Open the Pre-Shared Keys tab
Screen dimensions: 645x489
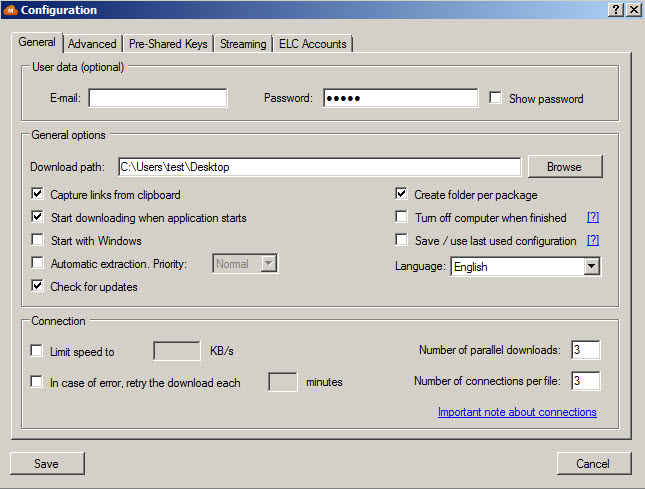click(168, 44)
